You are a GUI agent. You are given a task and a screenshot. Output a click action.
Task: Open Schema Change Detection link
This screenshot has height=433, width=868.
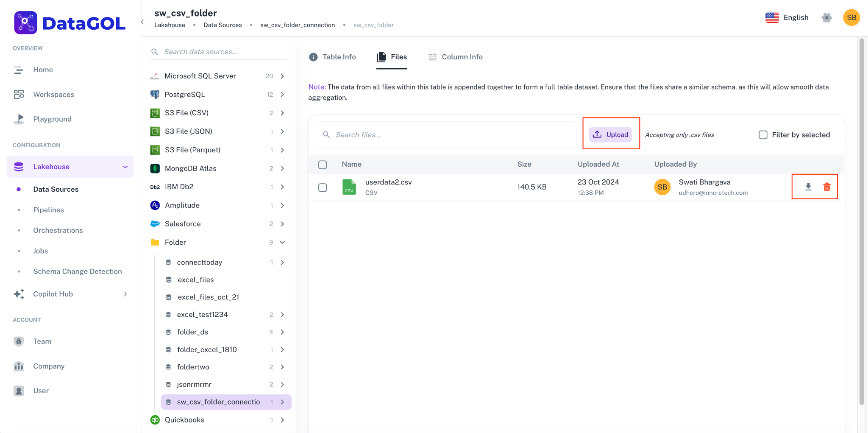[77, 271]
